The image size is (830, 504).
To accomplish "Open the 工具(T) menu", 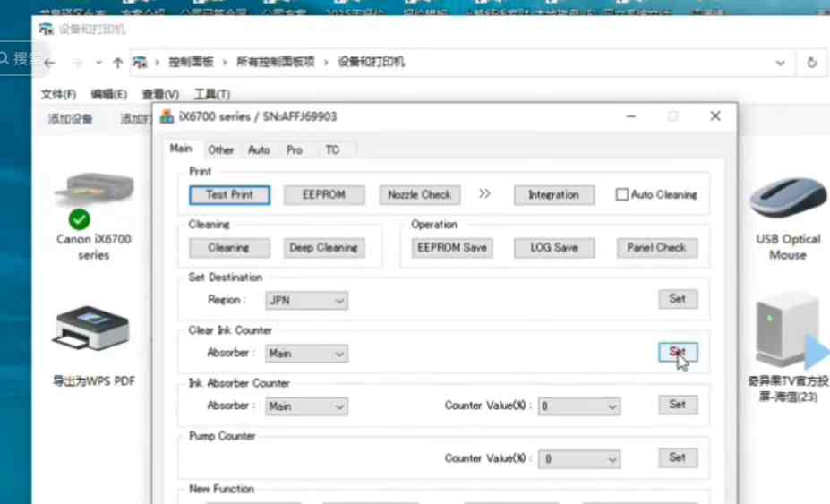I will pos(211,94).
